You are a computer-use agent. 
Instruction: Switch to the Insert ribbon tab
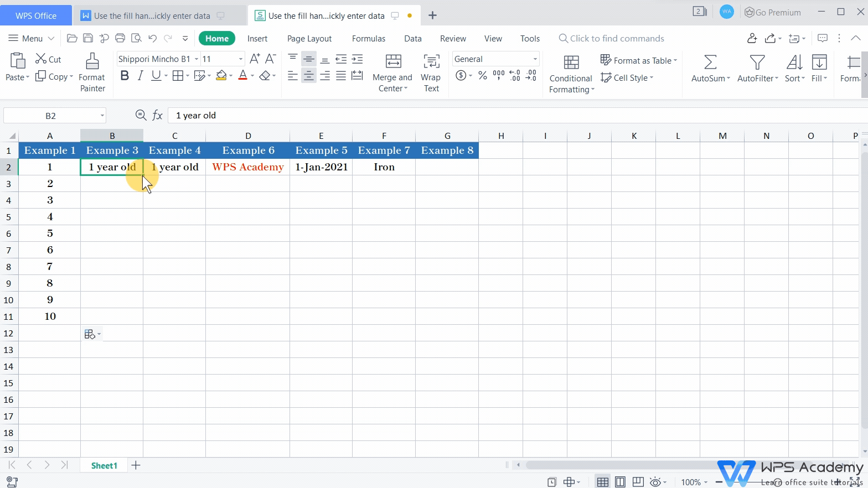click(257, 39)
